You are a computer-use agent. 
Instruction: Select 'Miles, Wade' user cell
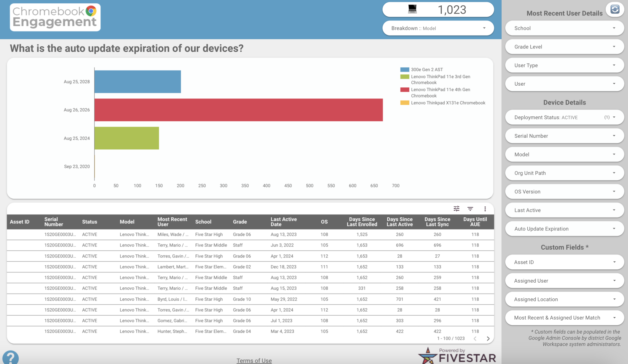[173, 234]
